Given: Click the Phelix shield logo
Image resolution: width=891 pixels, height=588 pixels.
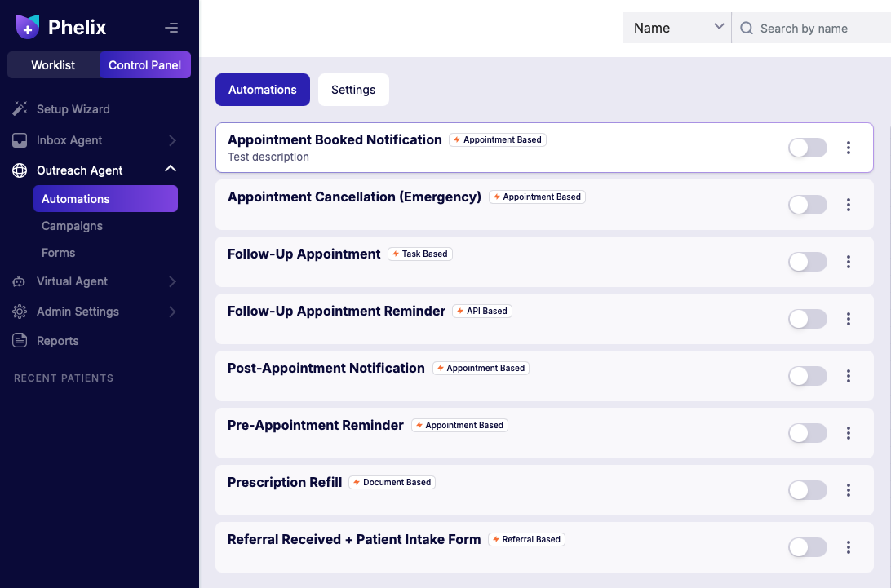Looking at the screenshot, I should 27,27.
